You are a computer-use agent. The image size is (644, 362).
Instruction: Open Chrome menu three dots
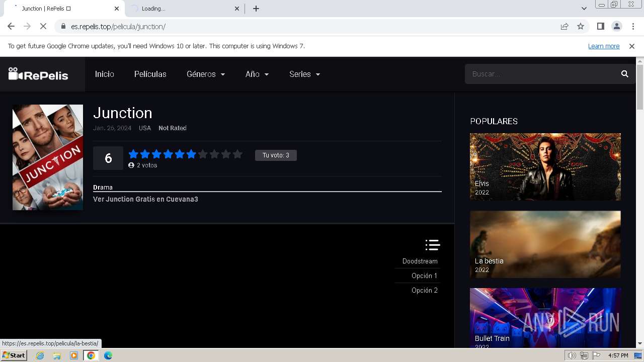coord(632,26)
